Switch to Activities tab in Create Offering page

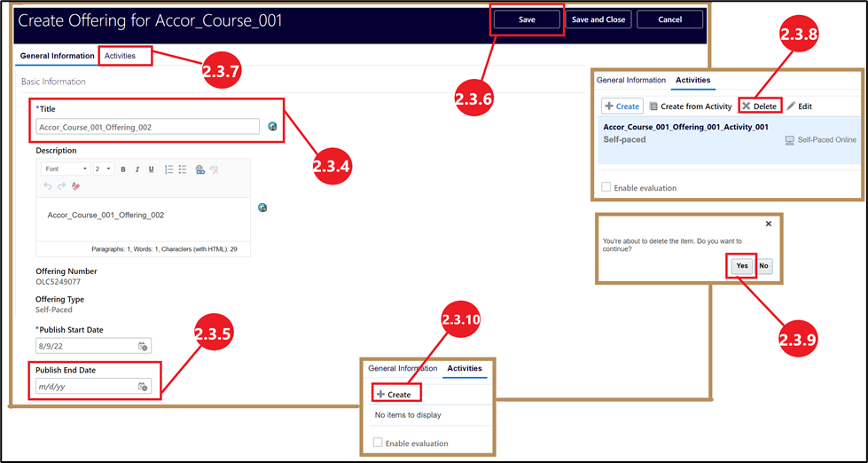tap(120, 56)
